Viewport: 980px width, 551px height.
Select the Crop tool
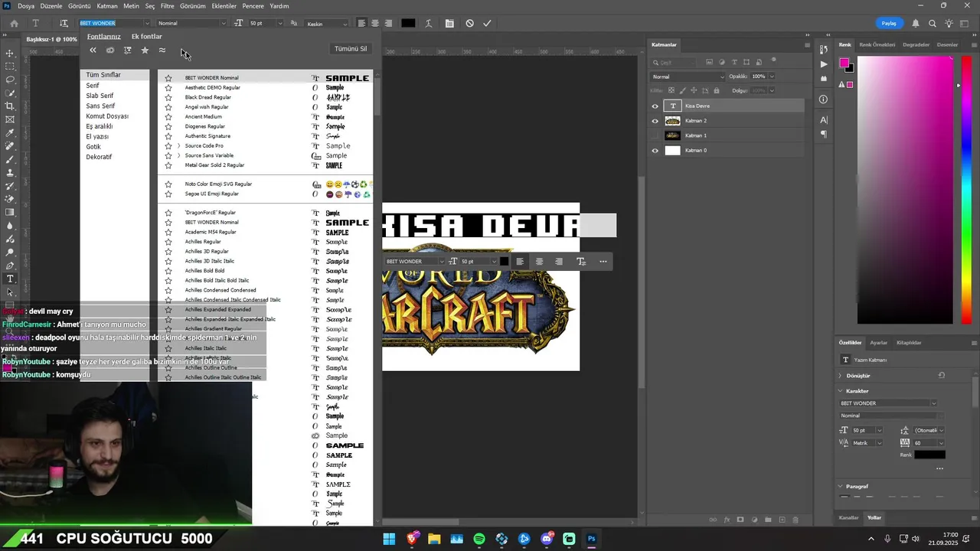[x=10, y=106]
